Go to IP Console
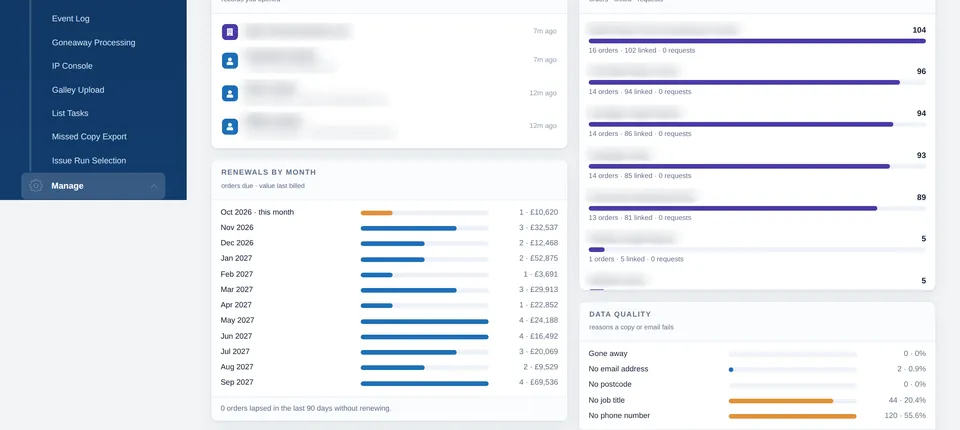The height and width of the screenshot is (430, 960). [72, 66]
